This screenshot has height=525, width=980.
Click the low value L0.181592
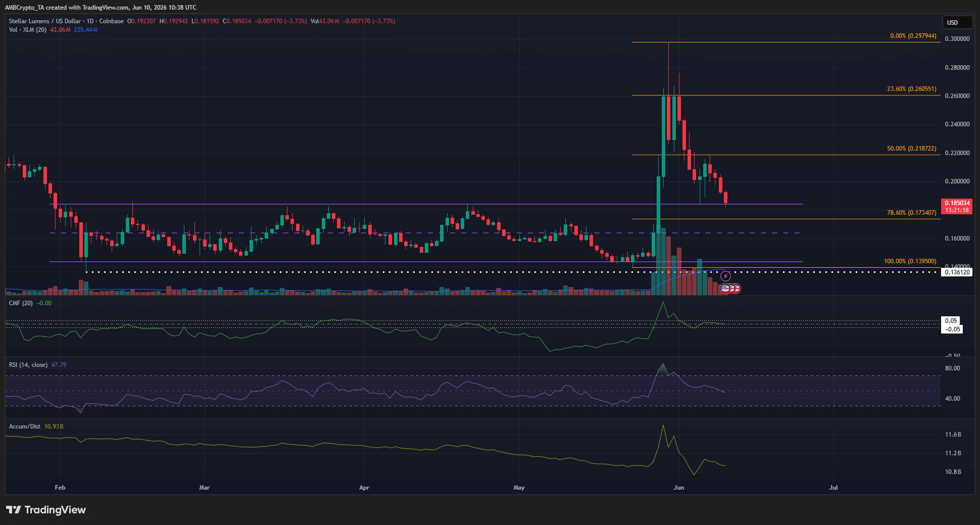pos(206,21)
